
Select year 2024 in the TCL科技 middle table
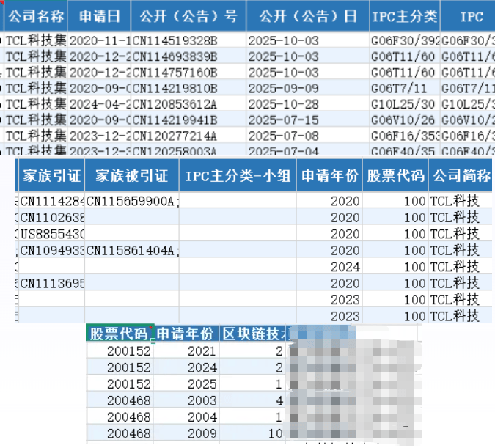pos(329,267)
